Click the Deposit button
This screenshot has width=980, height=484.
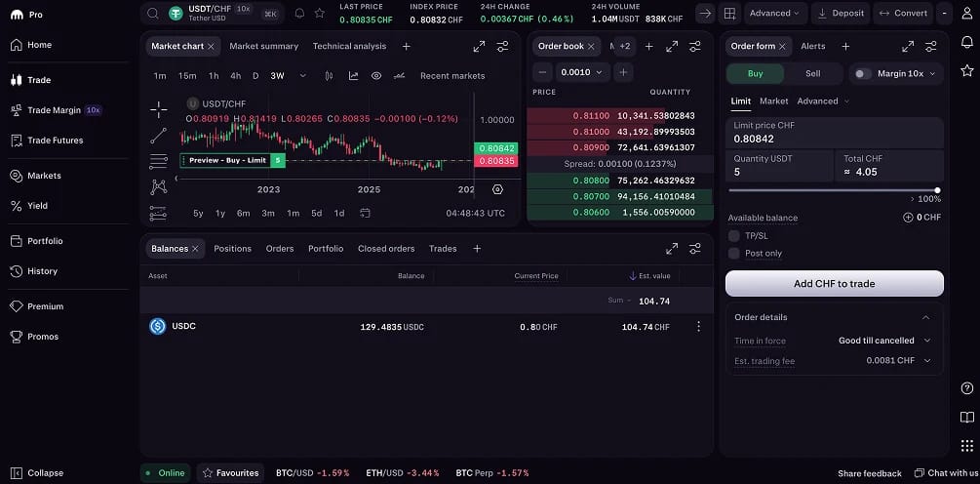841,13
